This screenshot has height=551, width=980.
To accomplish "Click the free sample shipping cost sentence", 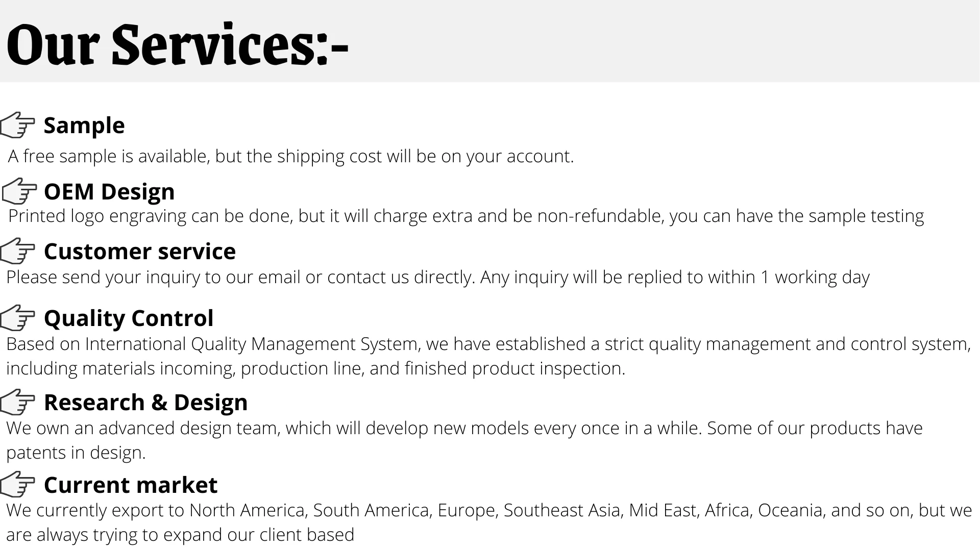I will [291, 156].
